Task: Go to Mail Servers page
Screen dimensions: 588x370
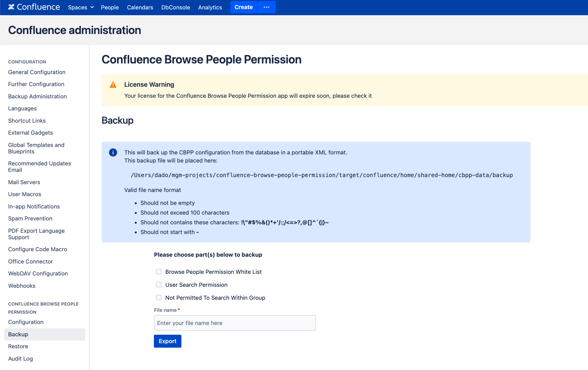Action: tap(24, 182)
